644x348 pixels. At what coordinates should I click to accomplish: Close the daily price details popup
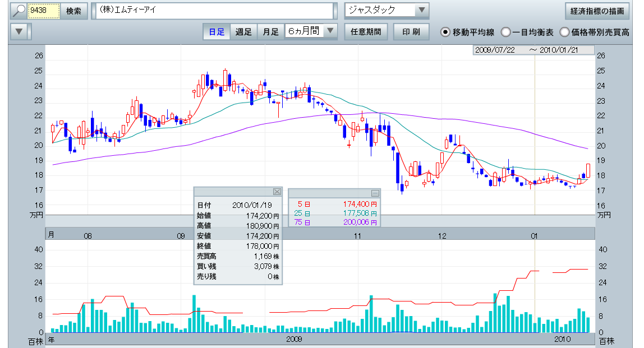277,191
